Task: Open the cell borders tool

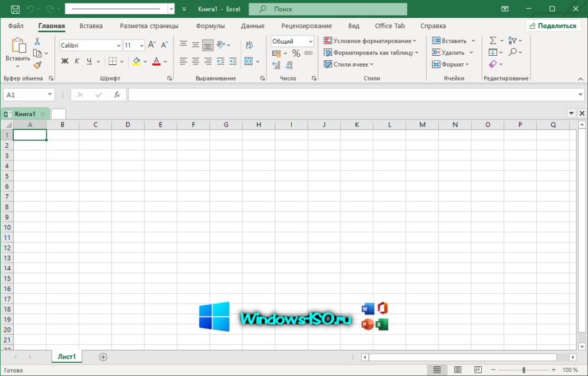Action: [x=113, y=61]
